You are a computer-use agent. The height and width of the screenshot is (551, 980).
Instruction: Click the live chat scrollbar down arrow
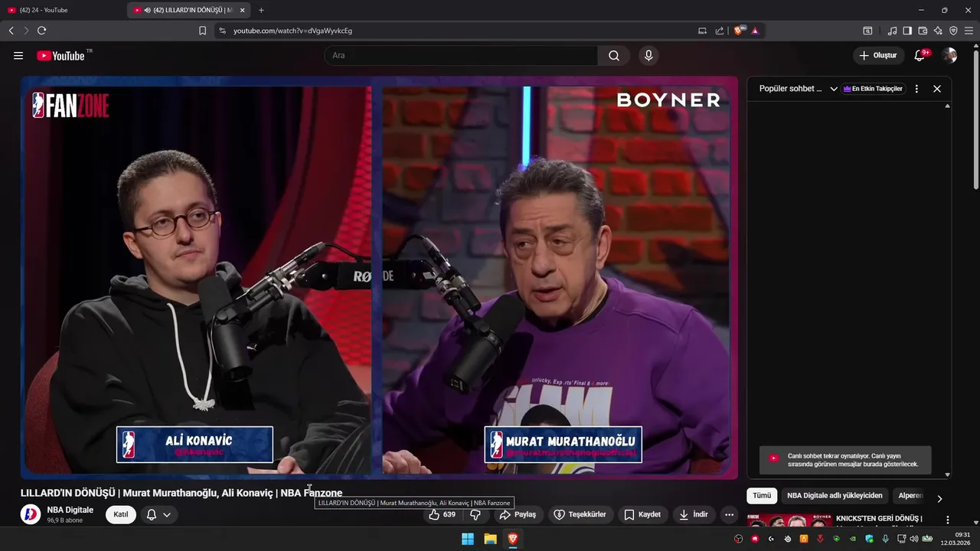[x=948, y=474]
